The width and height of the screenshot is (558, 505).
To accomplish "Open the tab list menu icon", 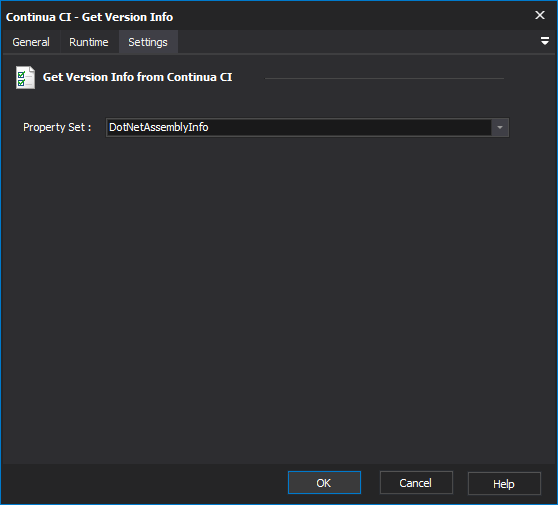I will coord(544,41).
